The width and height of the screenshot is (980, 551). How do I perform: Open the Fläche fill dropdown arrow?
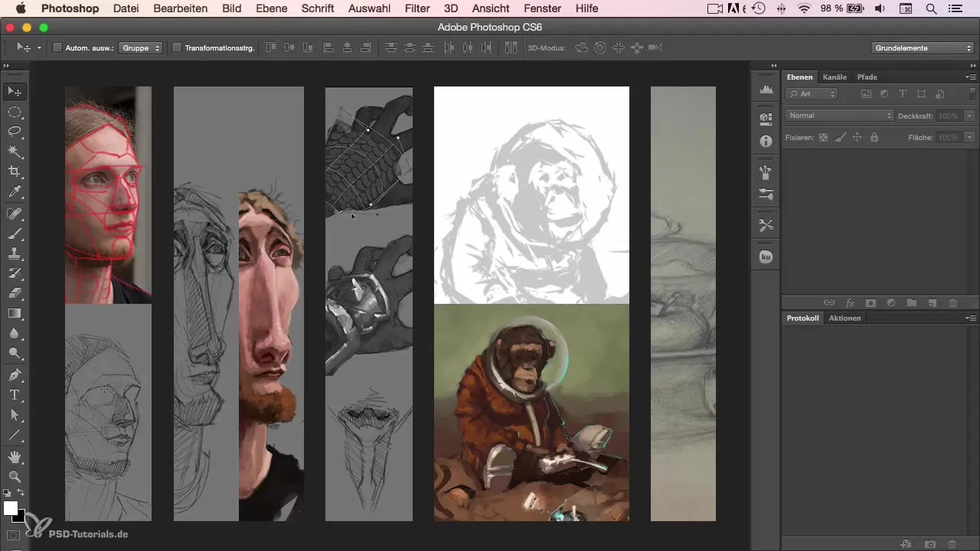click(x=969, y=138)
